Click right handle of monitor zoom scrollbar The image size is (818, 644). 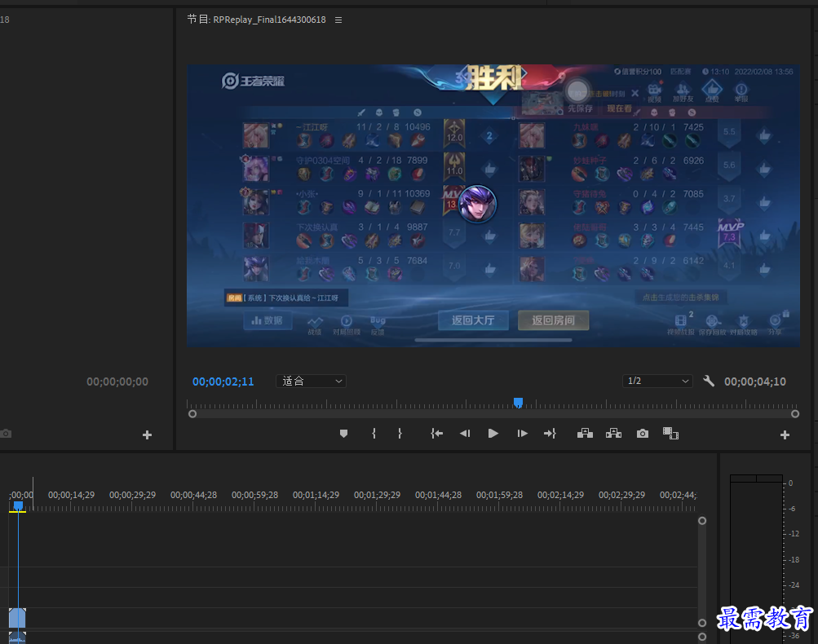(x=795, y=414)
